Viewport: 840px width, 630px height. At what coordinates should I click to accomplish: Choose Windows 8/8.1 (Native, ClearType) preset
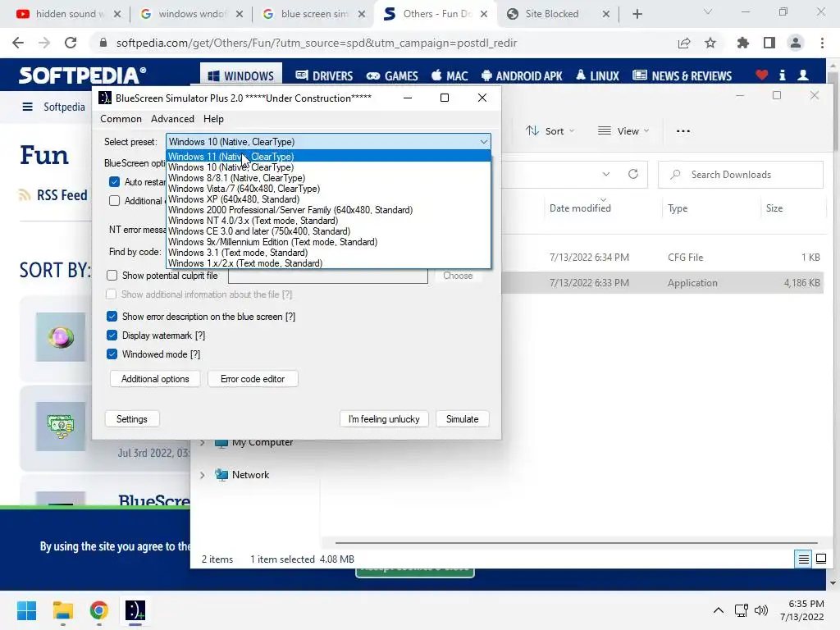click(x=328, y=178)
